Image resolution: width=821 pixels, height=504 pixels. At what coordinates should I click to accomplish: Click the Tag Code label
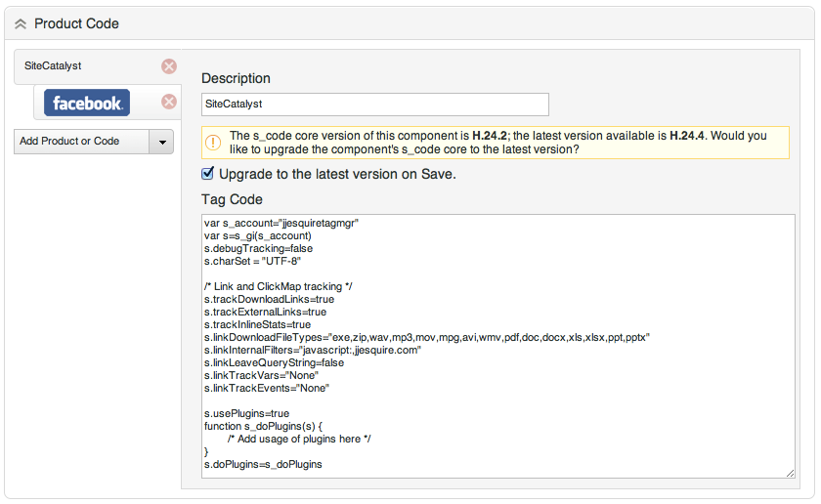click(232, 199)
